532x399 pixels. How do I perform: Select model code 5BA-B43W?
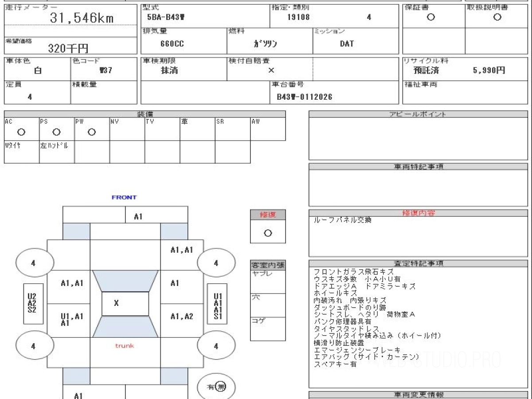pyautogui.click(x=166, y=18)
